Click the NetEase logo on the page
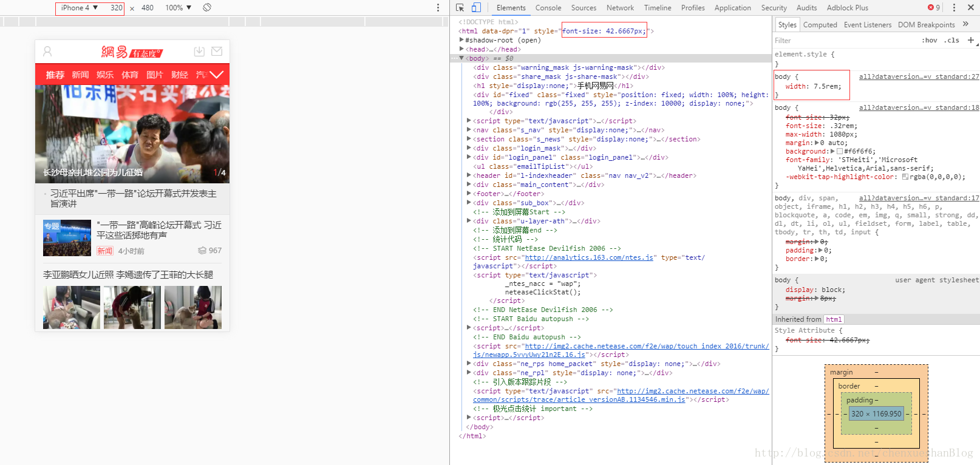The image size is (980, 465). tap(132, 52)
